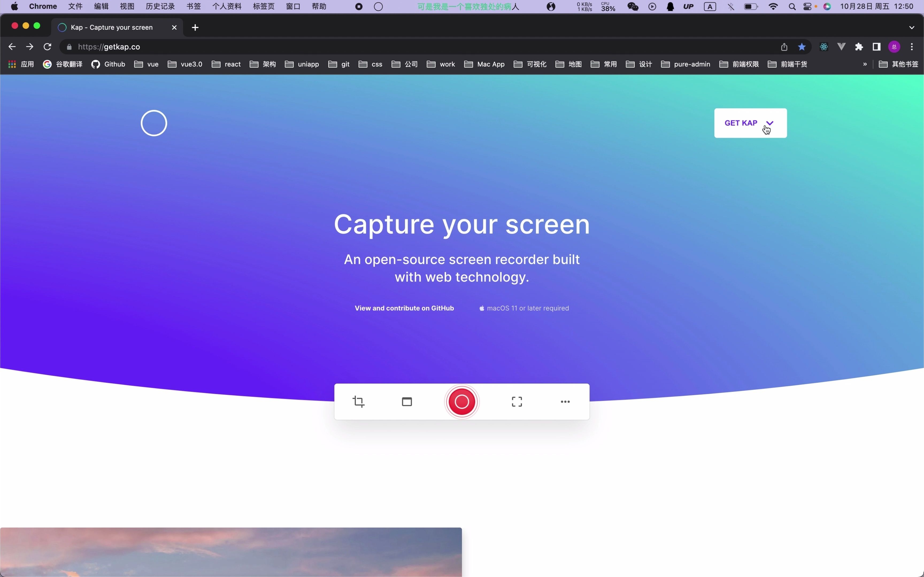Screen dimensions: 924x577
Task: Click View and contribute on GitHub link
Action: pos(404,307)
